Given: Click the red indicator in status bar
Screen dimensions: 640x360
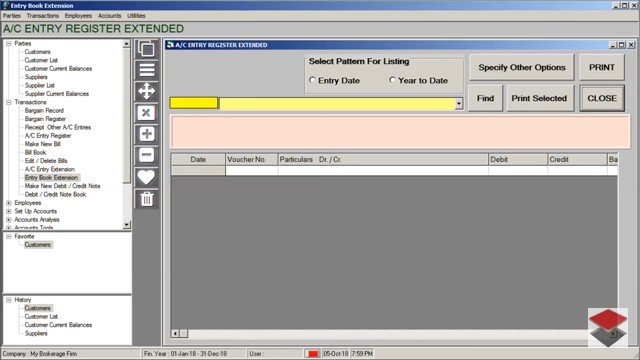Looking at the screenshot, I should click(x=312, y=353).
